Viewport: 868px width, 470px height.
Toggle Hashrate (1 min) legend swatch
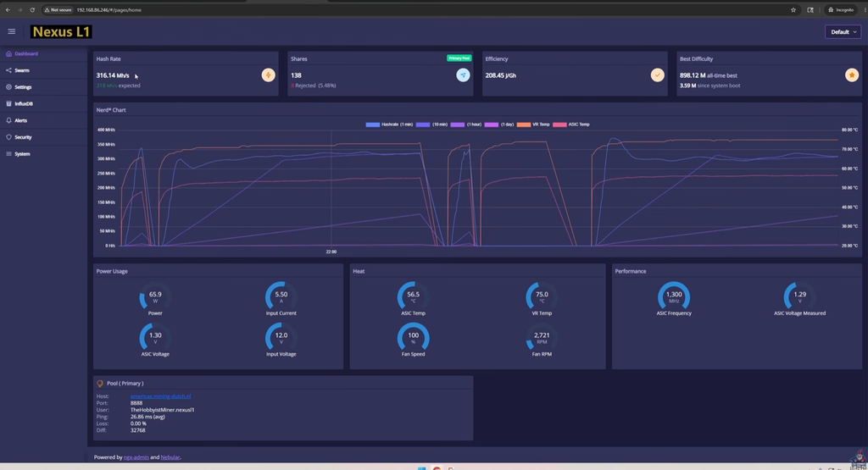(x=373, y=124)
